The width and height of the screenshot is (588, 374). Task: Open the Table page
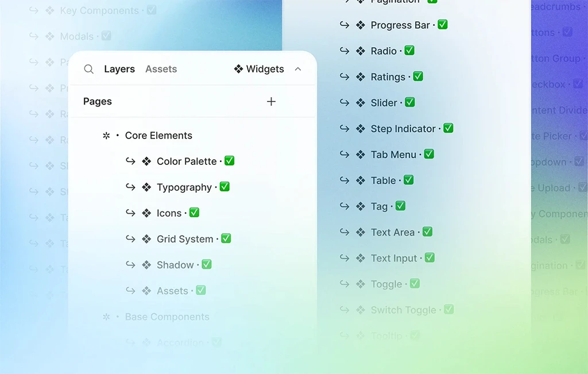click(383, 180)
